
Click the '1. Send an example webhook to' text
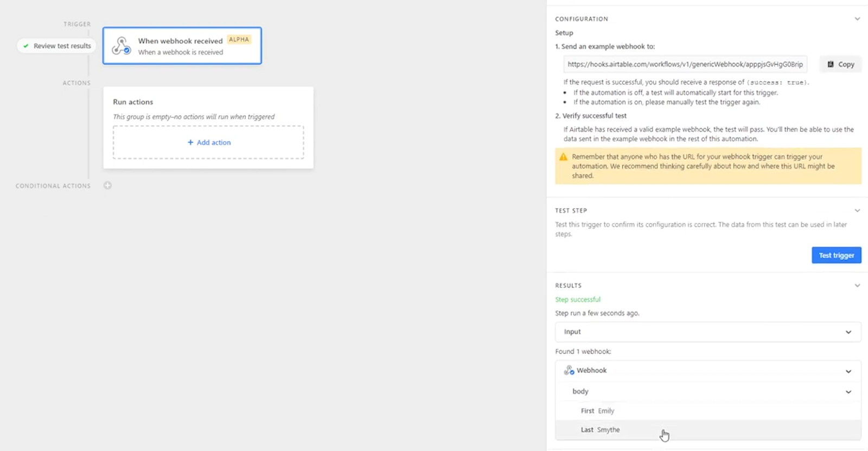(x=605, y=47)
